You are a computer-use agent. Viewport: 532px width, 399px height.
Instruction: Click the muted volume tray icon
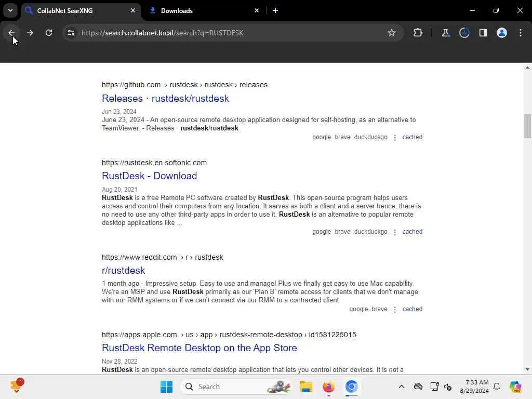[x=448, y=387]
